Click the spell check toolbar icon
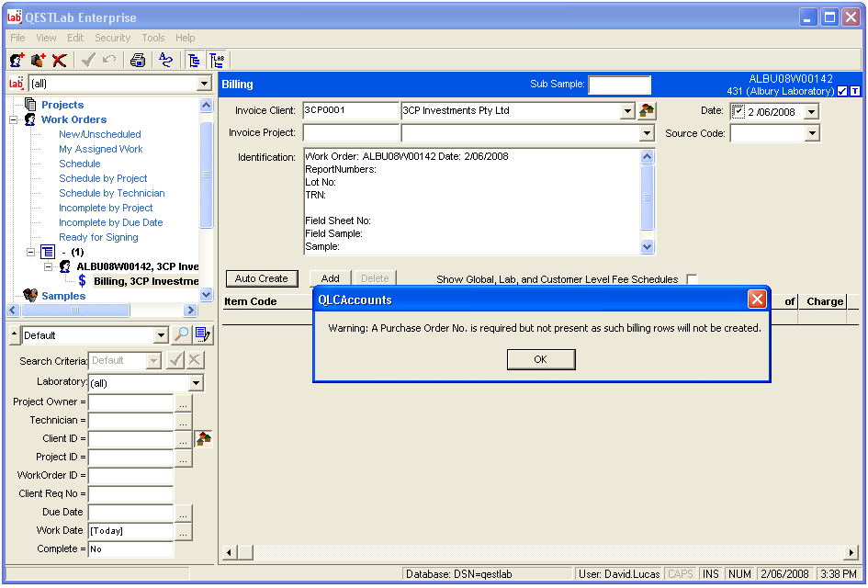 165,61
